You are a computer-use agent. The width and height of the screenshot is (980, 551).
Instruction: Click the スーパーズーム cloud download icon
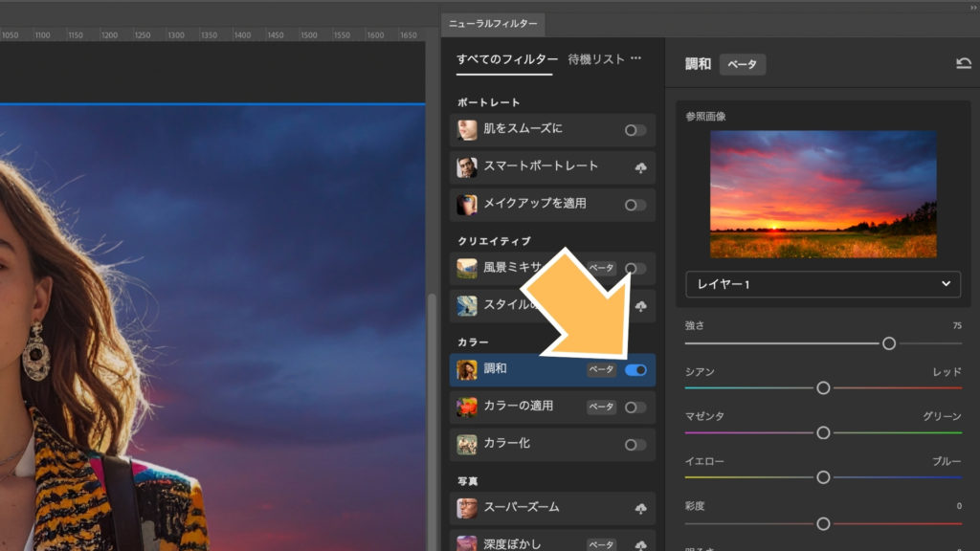coord(640,508)
